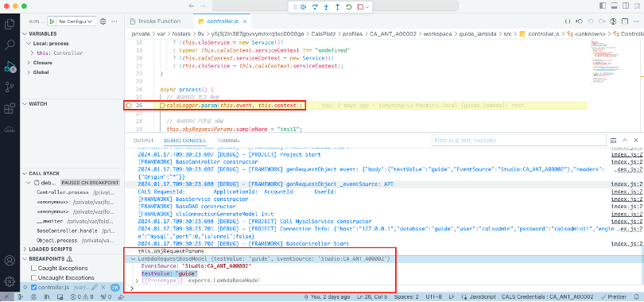The image size is (644, 302).
Task: Open file changes icon in editor toolbar
Action: [580, 21]
